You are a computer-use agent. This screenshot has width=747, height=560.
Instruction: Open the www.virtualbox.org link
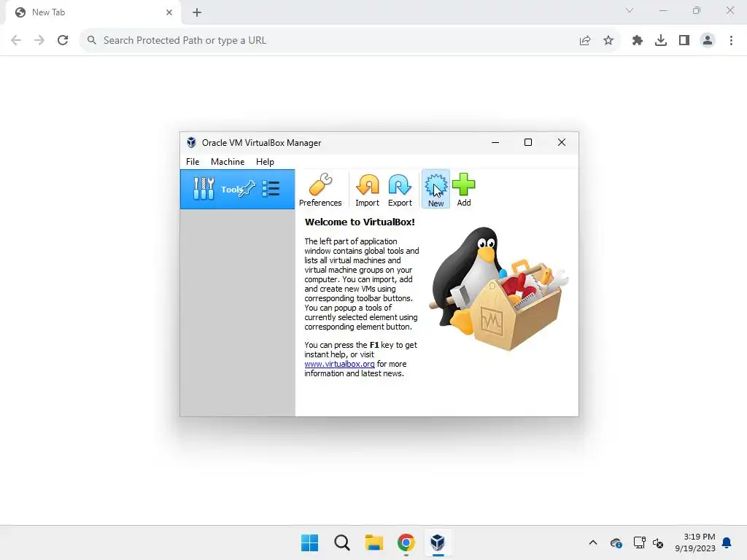click(339, 364)
